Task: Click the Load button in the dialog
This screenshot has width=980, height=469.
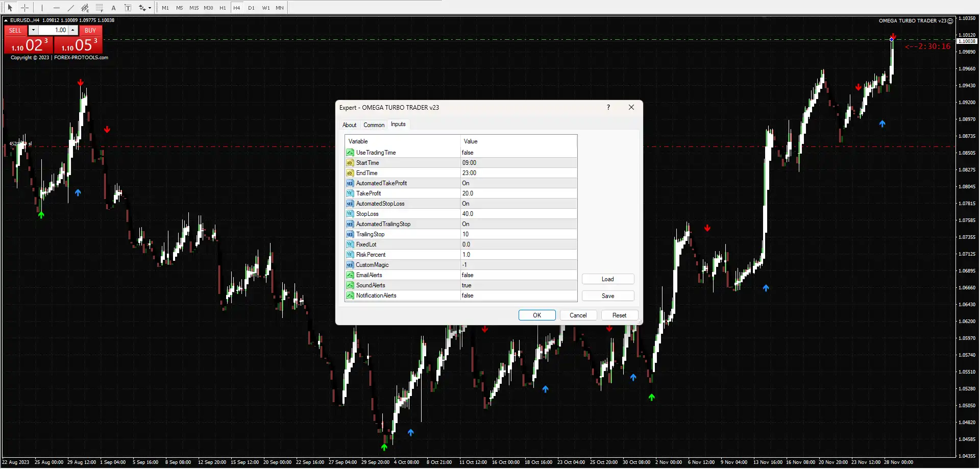Action: (x=607, y=279)
